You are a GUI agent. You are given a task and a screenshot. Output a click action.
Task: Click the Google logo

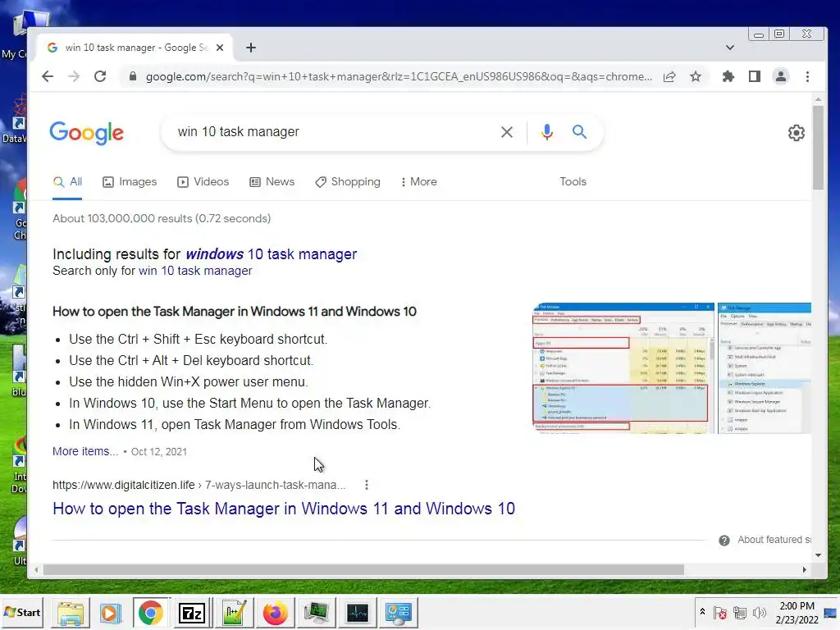87,133
